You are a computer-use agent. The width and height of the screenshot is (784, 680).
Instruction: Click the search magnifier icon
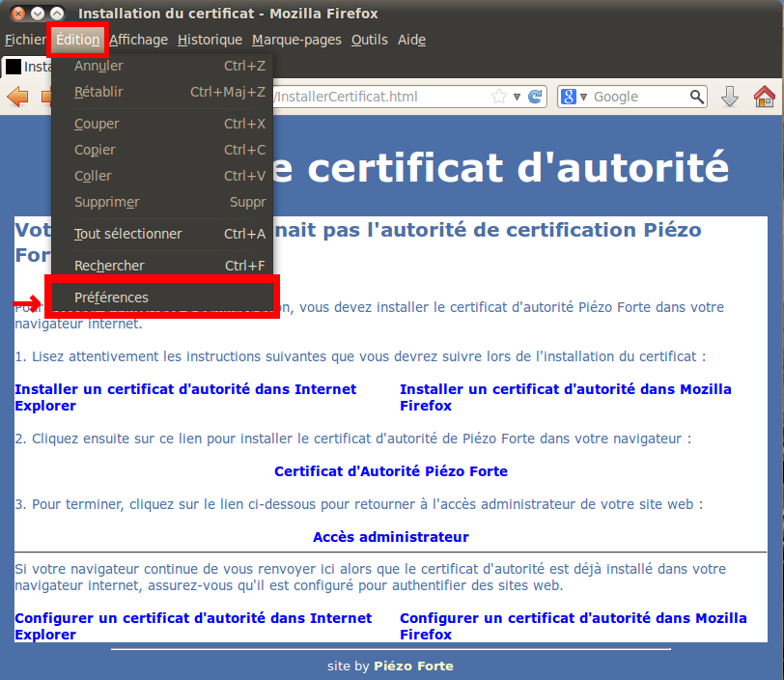coord(696,97)
